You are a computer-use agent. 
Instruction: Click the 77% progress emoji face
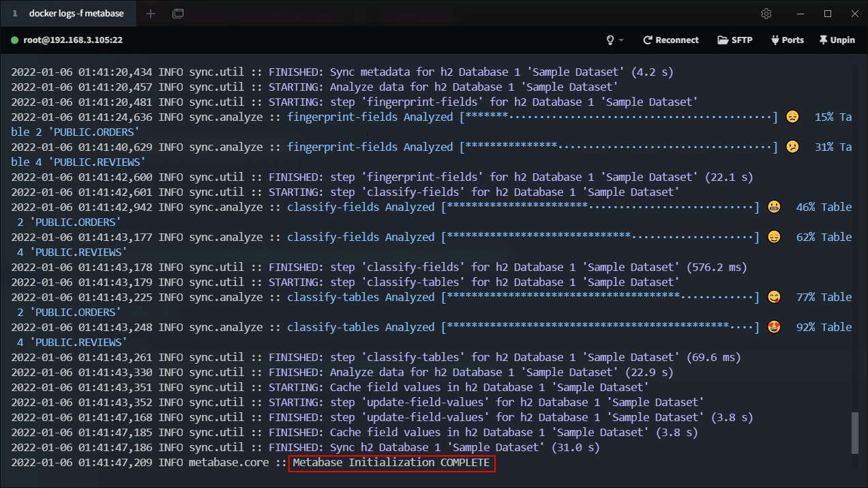(x=773, y=297)
